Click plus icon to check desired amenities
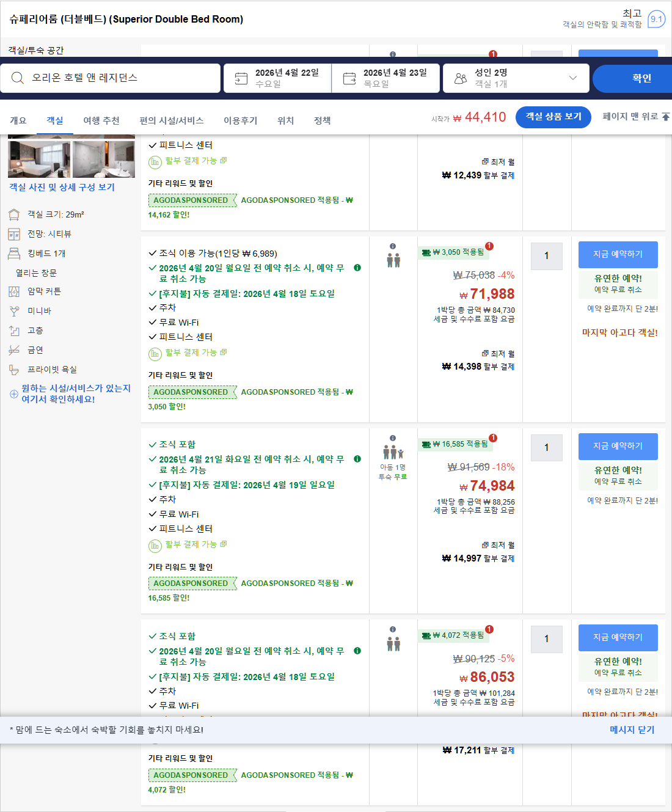This screenshot has width=672, height=812. (13, 393)
